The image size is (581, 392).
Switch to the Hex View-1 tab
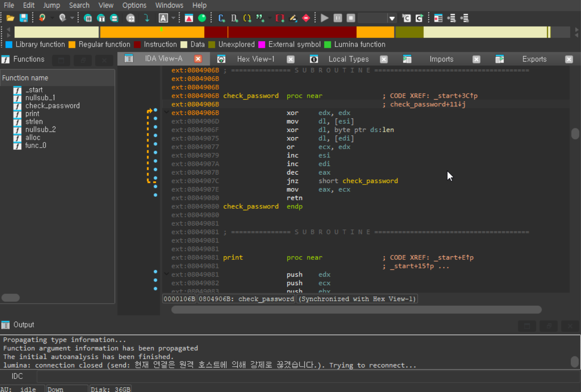point(255,59)
